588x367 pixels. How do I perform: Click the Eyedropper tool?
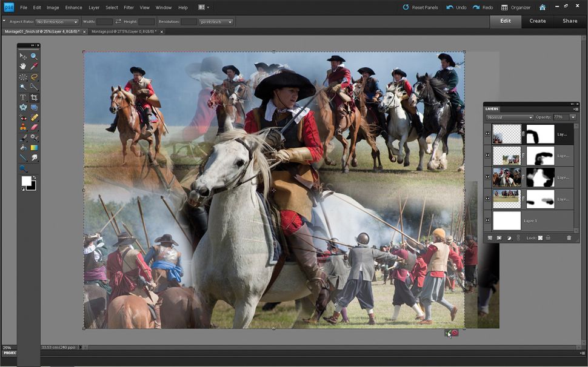[x=35, y=67]
